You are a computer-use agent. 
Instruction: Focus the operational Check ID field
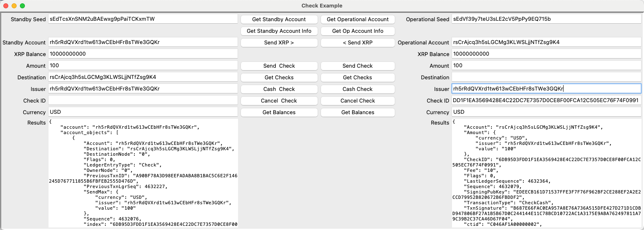pyautogui.click(x=546, y=100)
